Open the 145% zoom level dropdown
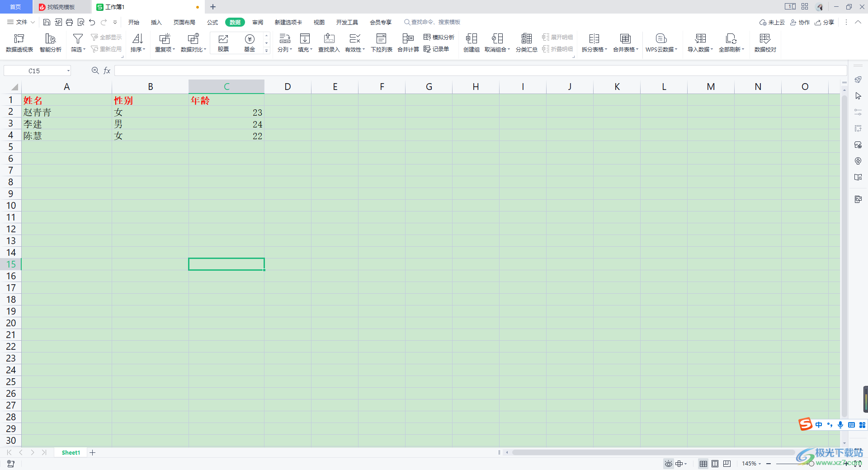This screenshot has width=868, height=470. tap(759, 464)
